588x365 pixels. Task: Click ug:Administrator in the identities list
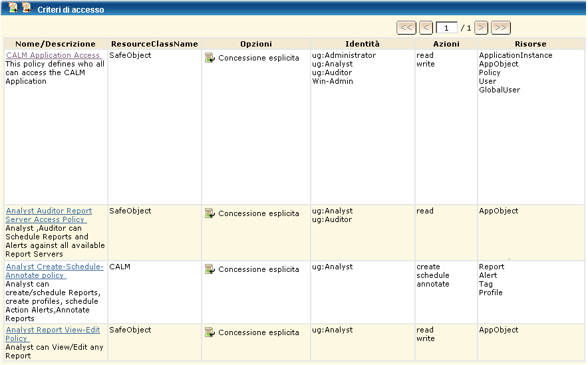(344, 55)
